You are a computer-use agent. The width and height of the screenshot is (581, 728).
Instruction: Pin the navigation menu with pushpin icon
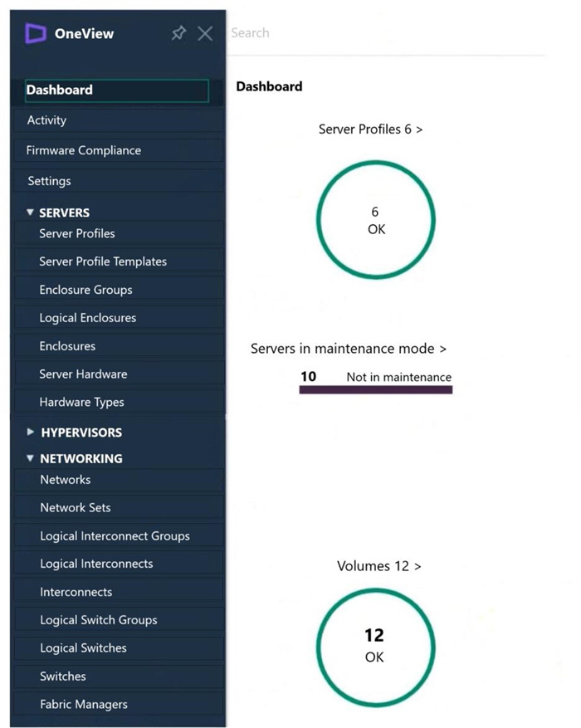[178, 33]
